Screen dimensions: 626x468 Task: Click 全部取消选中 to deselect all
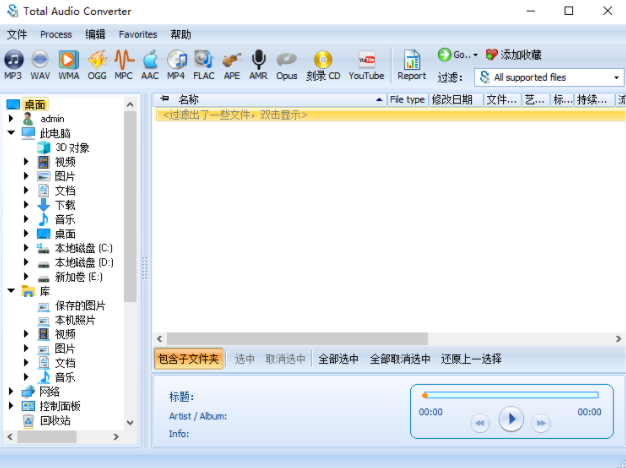tap(400, 359)
